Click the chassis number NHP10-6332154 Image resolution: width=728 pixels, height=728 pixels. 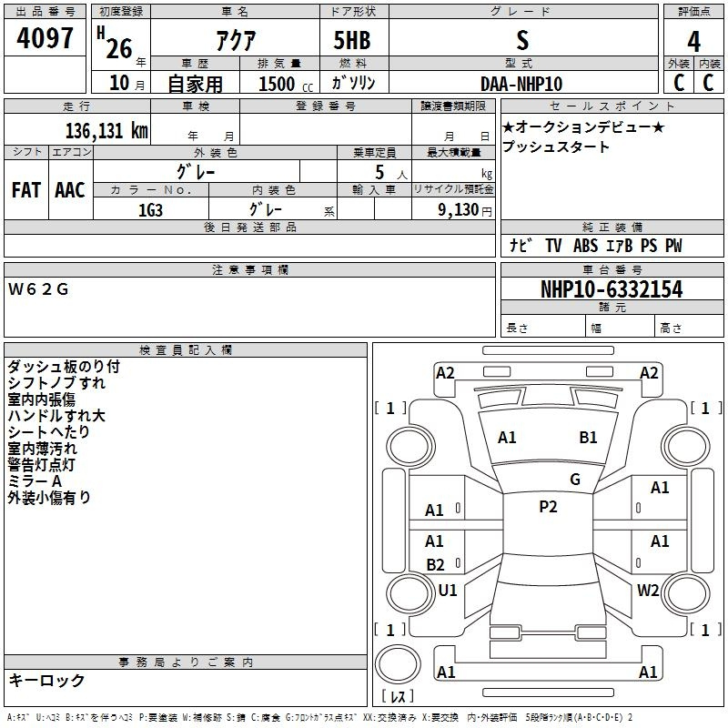(612, 289)
